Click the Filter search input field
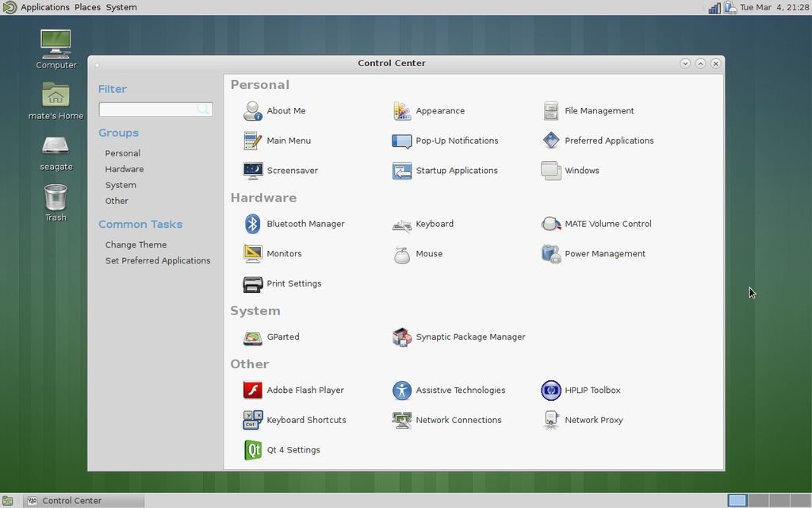 point(147,110)
